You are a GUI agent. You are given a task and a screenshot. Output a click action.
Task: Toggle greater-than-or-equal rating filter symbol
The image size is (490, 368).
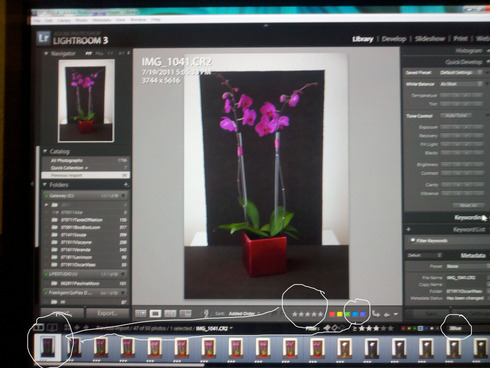355,329
